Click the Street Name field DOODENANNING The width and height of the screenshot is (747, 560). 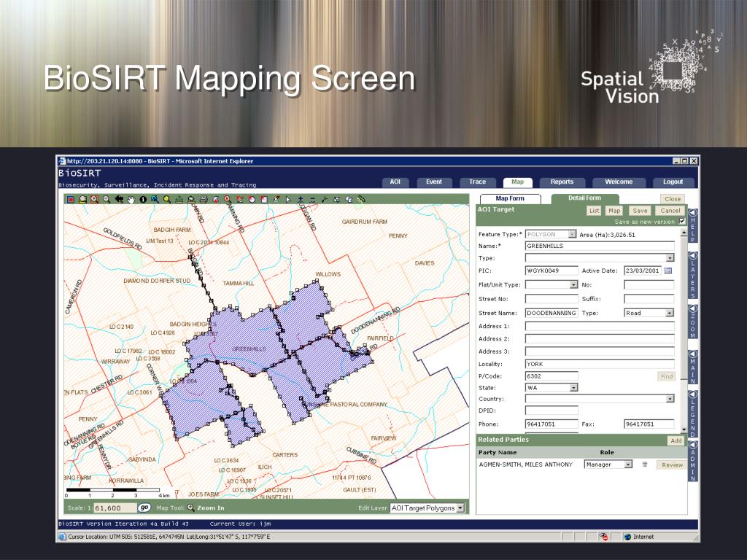coord(551,313)
